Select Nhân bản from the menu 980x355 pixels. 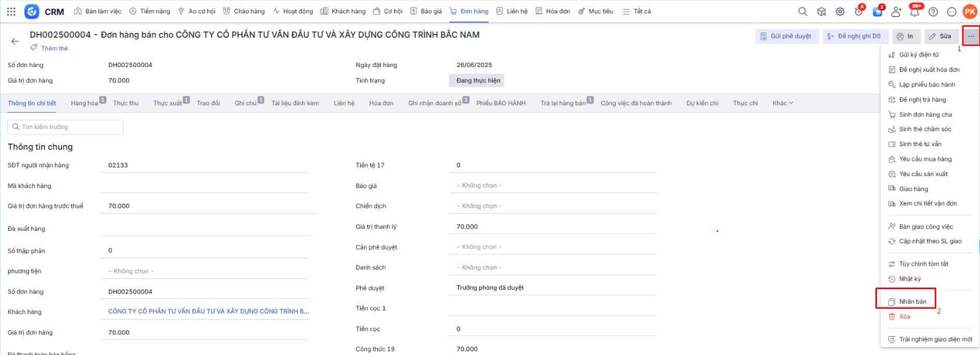click(x=912, y=301)
